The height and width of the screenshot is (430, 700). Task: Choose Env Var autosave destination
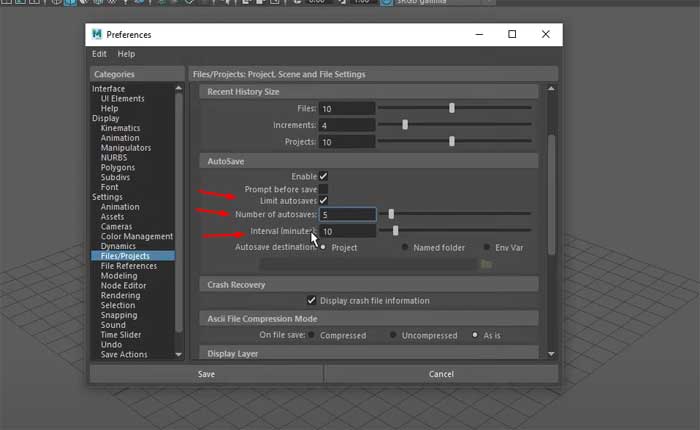pyautogui.click(x=487, y=247)
